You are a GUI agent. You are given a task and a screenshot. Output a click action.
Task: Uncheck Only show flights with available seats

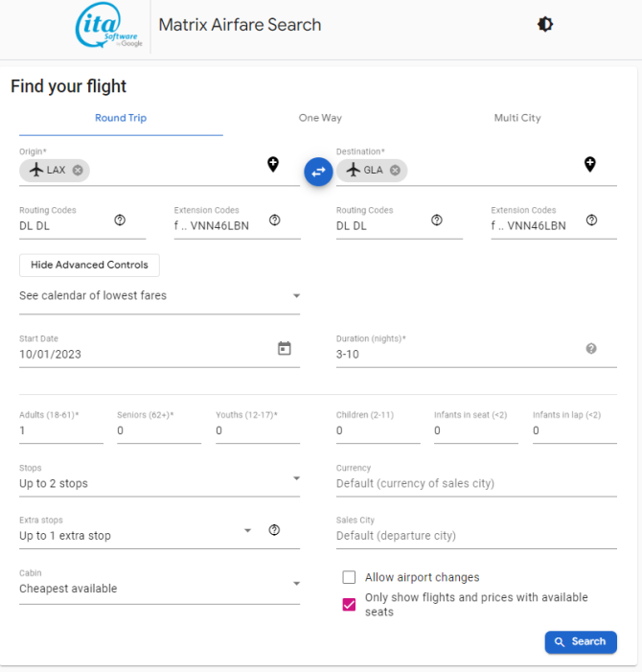tap(349, 604)
